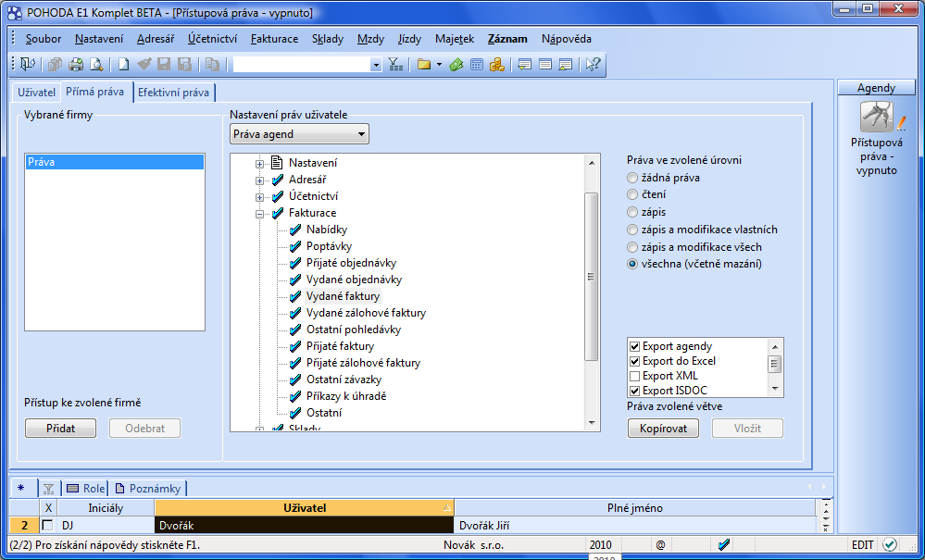925x560 pixels.
Task: Expand the Nastavení tree node
Action: pyautogui.click(x=259, y=164)
